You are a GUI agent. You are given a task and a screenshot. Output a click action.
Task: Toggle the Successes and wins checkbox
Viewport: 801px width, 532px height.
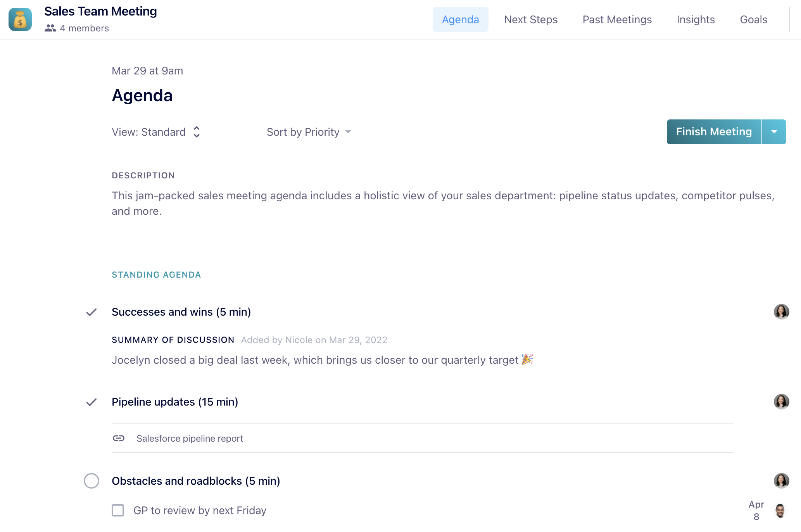tap(92, 311)
